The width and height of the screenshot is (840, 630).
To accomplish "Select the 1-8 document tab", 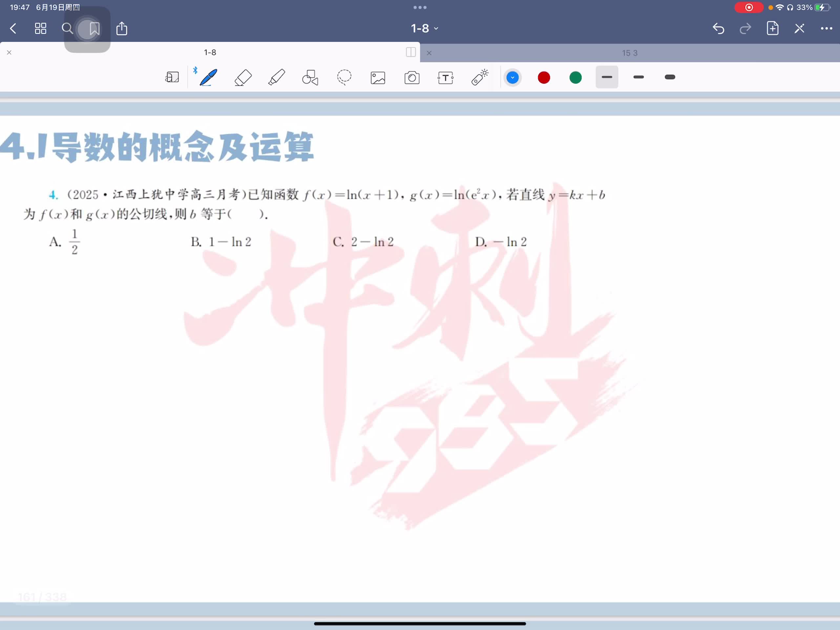I will point(210,52).
